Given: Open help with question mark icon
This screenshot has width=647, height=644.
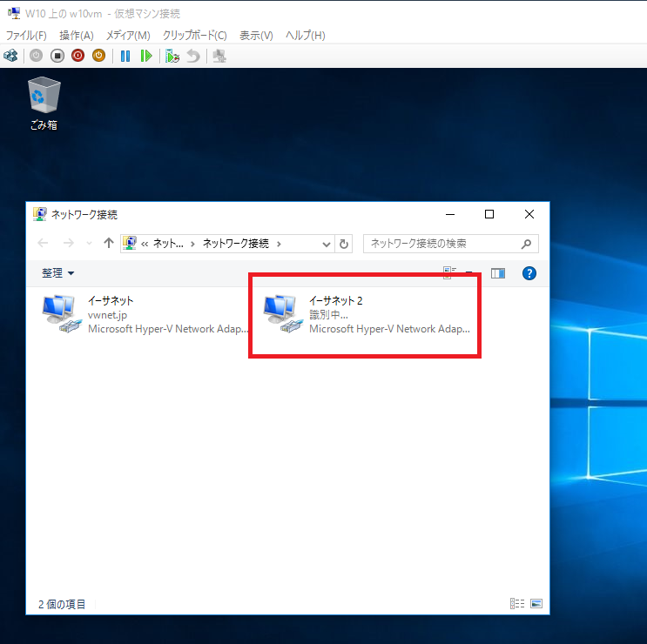Looking at the screenshot, I should (529, 273).
